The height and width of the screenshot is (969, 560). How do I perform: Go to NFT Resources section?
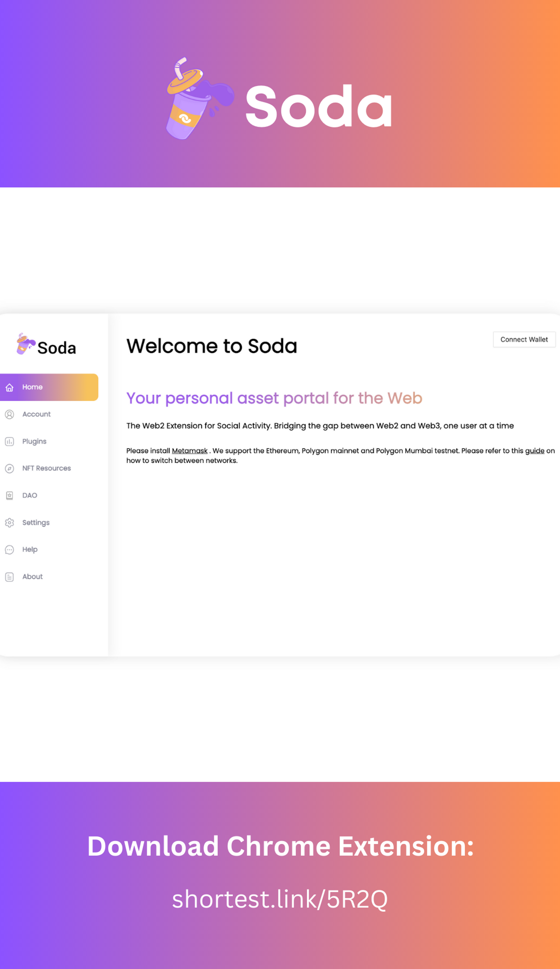click(x=47, y=468)
